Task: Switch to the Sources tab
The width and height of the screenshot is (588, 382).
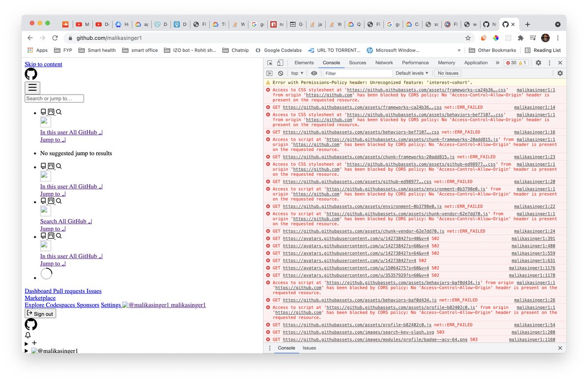Action: 357,63
